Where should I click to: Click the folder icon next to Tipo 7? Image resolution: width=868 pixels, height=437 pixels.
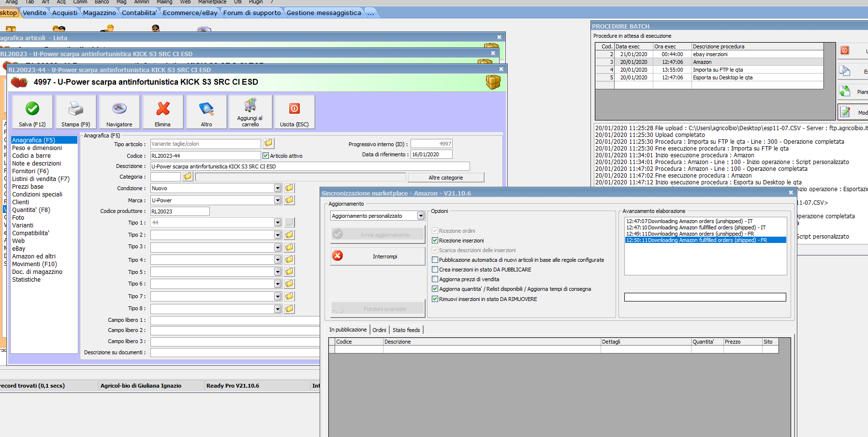click(289, 296)
